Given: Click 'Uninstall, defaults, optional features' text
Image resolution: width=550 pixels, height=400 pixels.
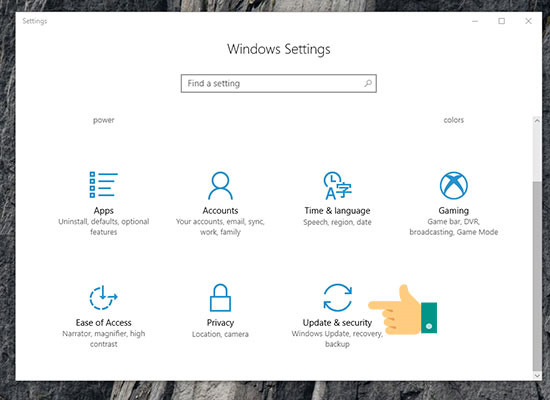Looking at the screenshot, I should (103, 227).
